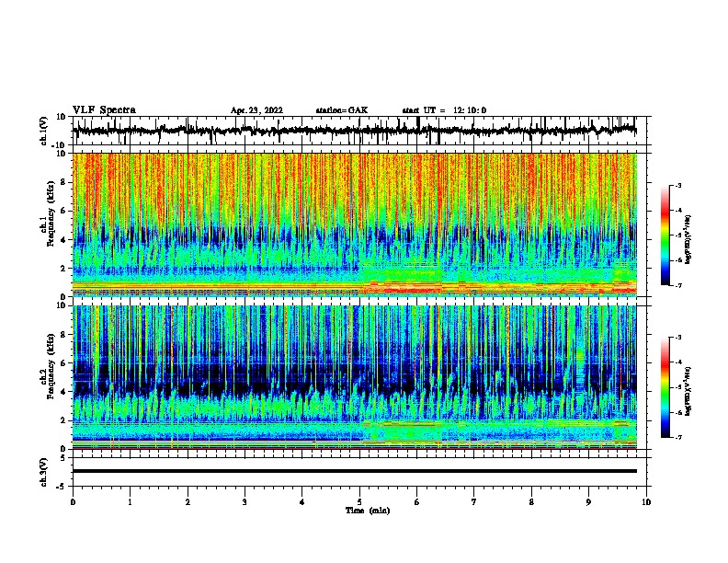Click the Time (min) axis title
Image resolution: width=728 pixels, height=563 pixels.
coord(368,511)
